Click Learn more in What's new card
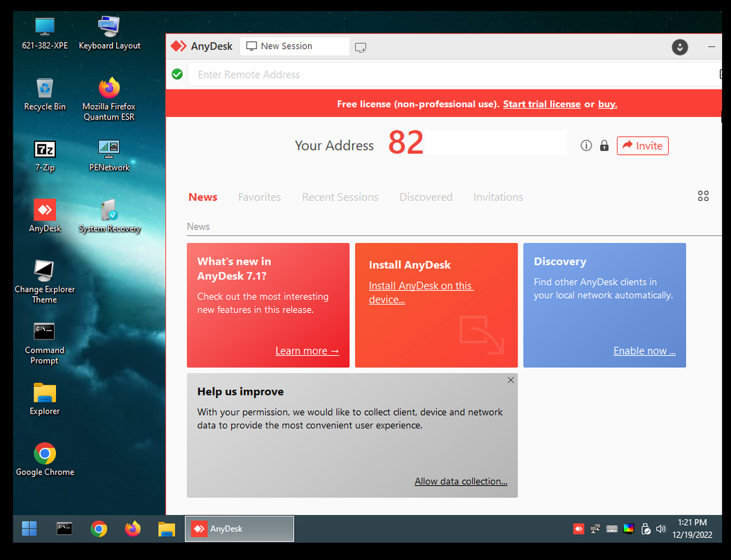Viewport: 731px width, 560px height. (x=307, y=351)
